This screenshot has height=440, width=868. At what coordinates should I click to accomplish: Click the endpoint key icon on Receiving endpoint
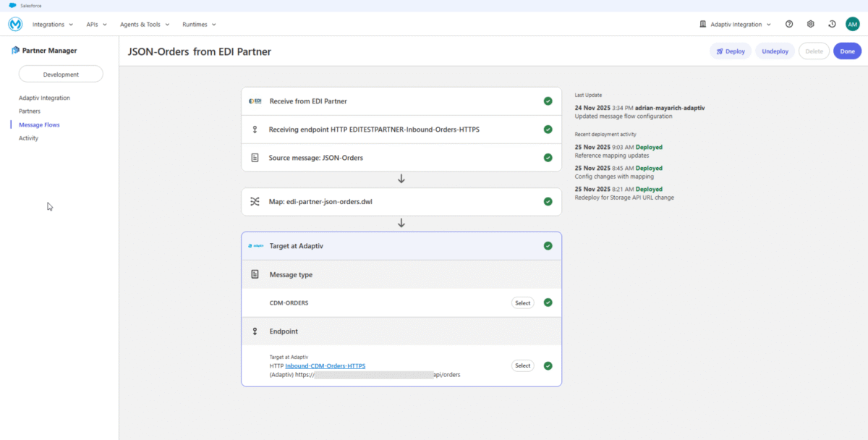pos(255,129)
